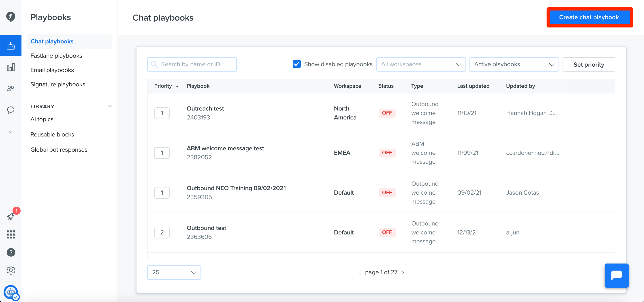Go to next page arrow
This screenshot has height=302, width=644.
coord(403,272)
